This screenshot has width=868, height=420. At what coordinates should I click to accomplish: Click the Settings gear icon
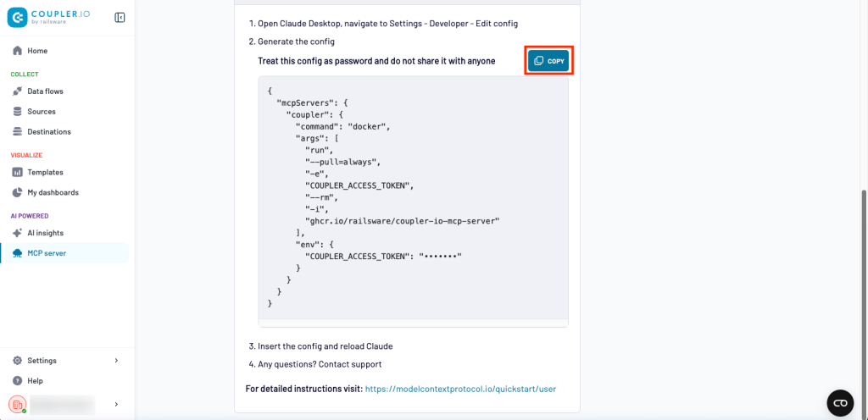pyautogui.click(x=17, y=361)
